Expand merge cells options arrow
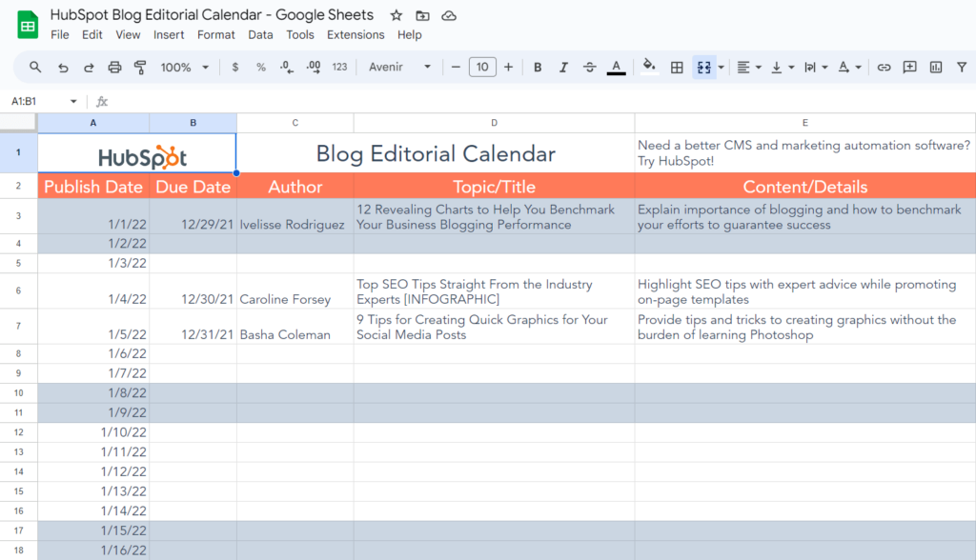Screen dimensions: 976x560 tap(721, 68)
